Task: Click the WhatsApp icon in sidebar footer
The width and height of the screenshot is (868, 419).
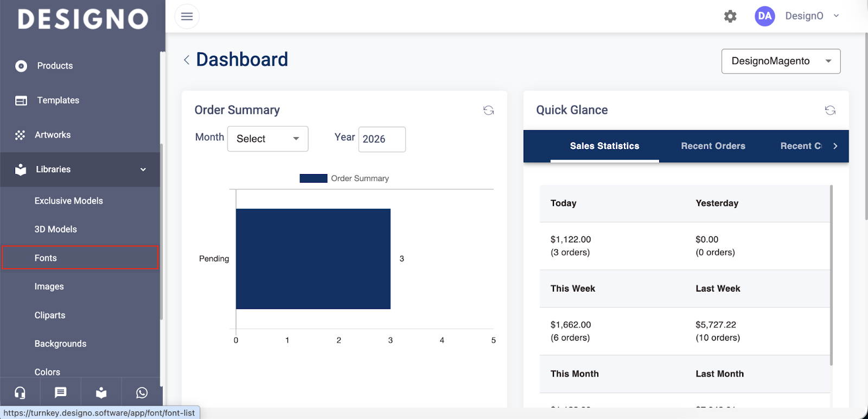Action: (x=142, y=393)
